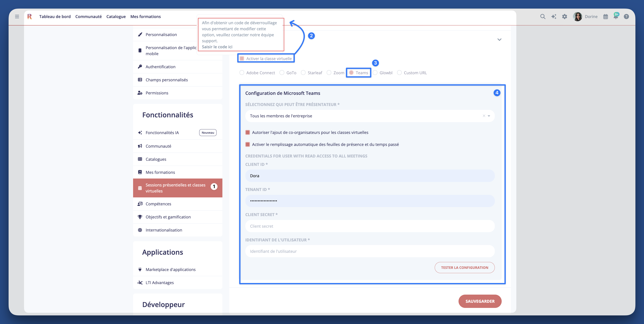Click the AI sparkle icon in header

click(554, 17)
